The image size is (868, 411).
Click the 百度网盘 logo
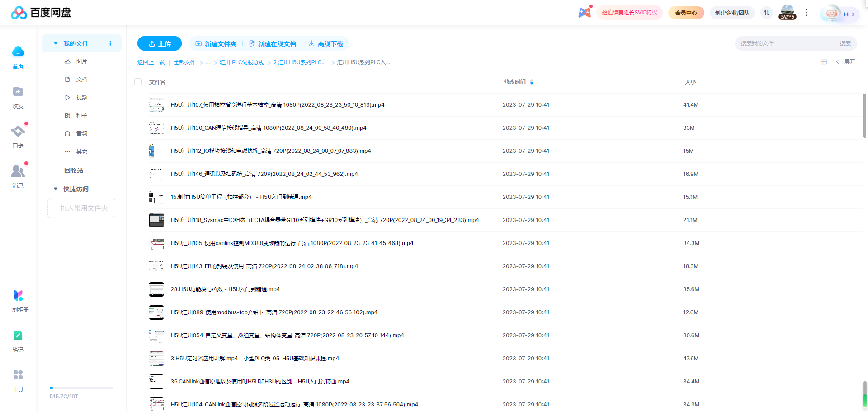(x=41, y=13)
